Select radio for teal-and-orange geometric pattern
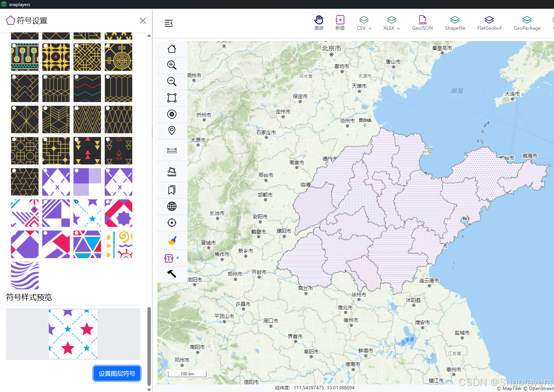Image resolution: width=554 pixels, height=392 pixels. (14, 46)
